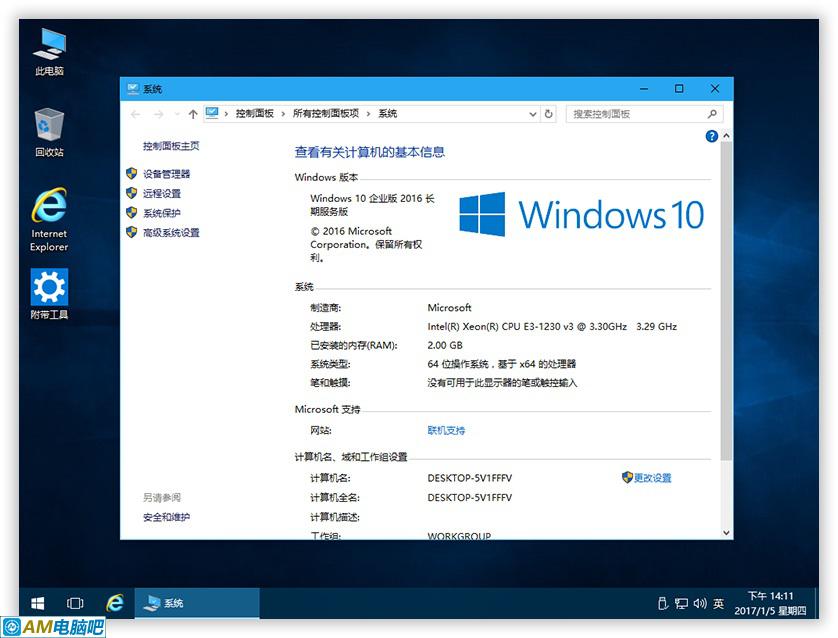The width and height of the screenshot is (838, 638).
Task: Select the 附带工具 gear desktop icon
Action: coord(49,294)
